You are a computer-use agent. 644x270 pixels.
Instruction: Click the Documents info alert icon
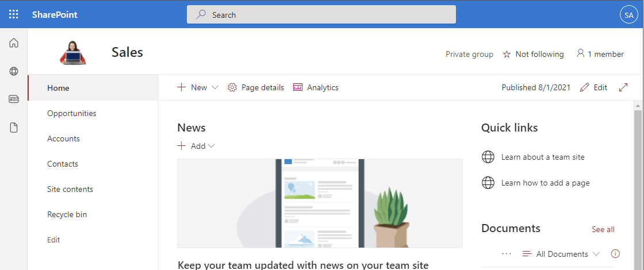[615, 253]
